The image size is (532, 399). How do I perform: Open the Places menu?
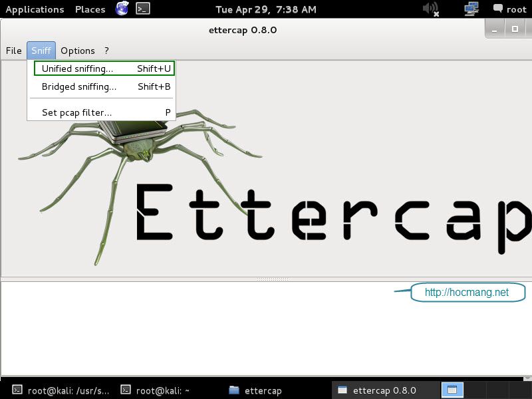pyautogui.click(x=90, y=9)
